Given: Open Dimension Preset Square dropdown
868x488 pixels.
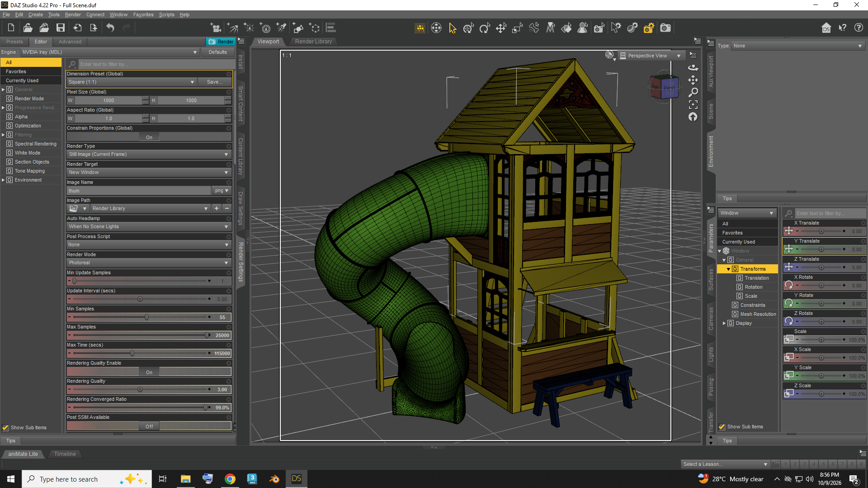Looking at the screenshot, I should tap(132, 82).
